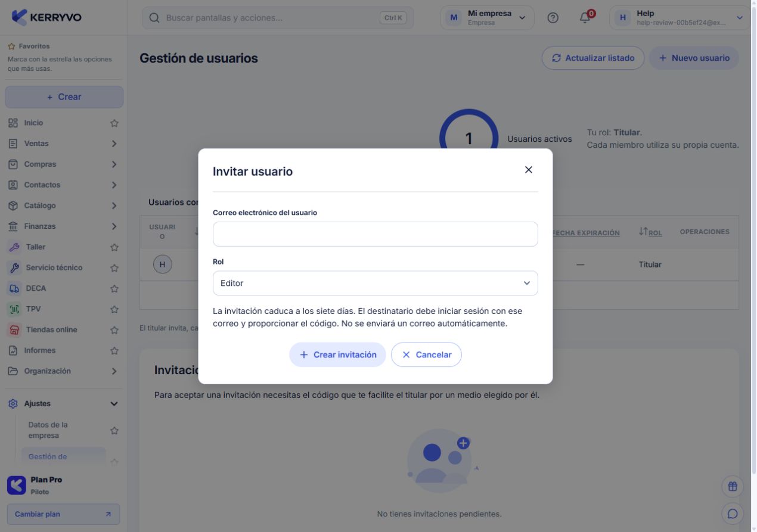Open the help question mark icon
This screenshot has height=532, width=757.
pos(553,18)
